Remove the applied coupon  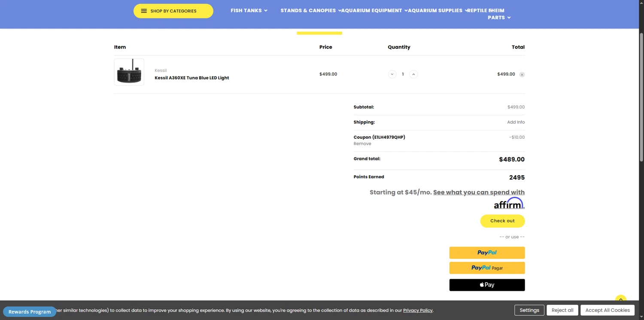(362, 144)
